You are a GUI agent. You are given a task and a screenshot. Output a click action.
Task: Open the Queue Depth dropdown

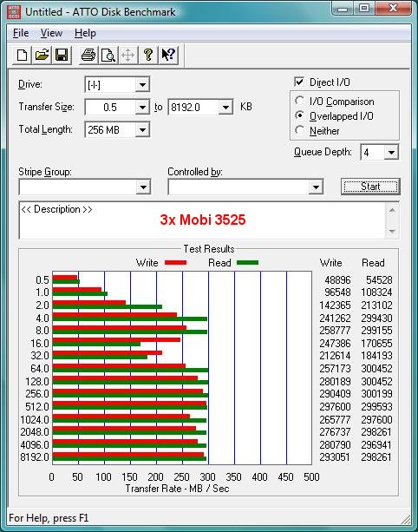[x=391, y=153]
